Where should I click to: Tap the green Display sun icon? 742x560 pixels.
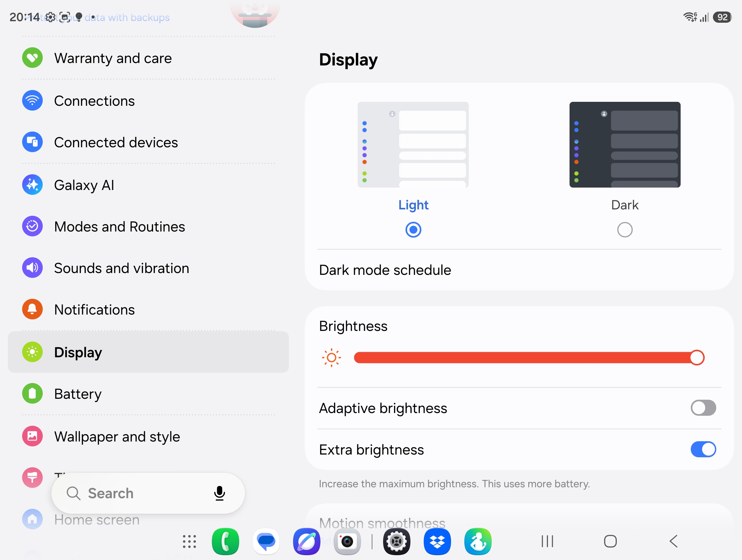click(32, 352)
